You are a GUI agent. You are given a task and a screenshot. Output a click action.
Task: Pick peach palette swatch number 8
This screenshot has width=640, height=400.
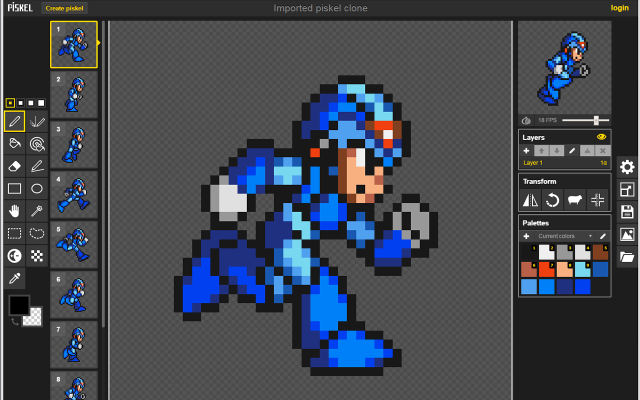pyautogui.click(x=564, y=269)
